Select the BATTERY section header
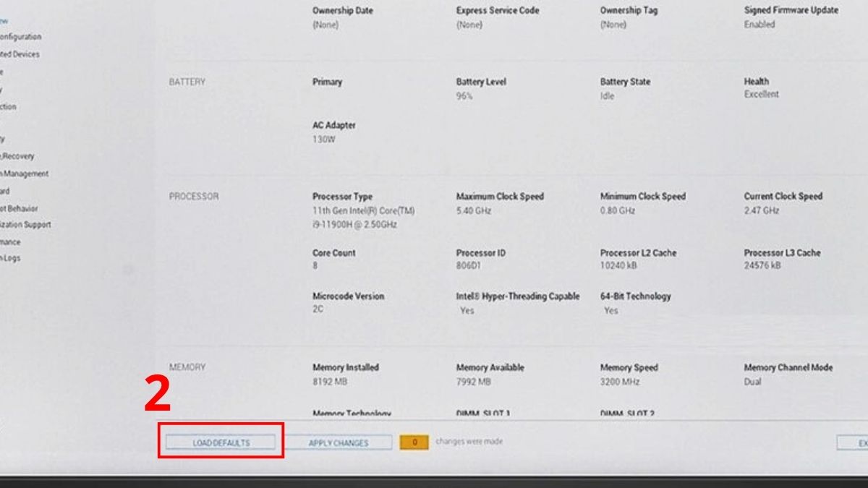This screenshot has height=488, width=868. (x=185, y=82)
